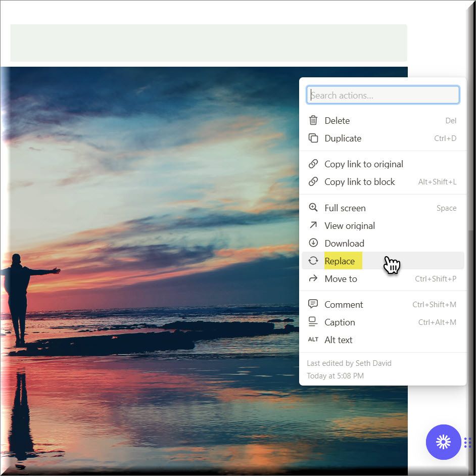Select Caption from the menu
The width and height of the screenshot is (476, 476).
coord(383,322)
